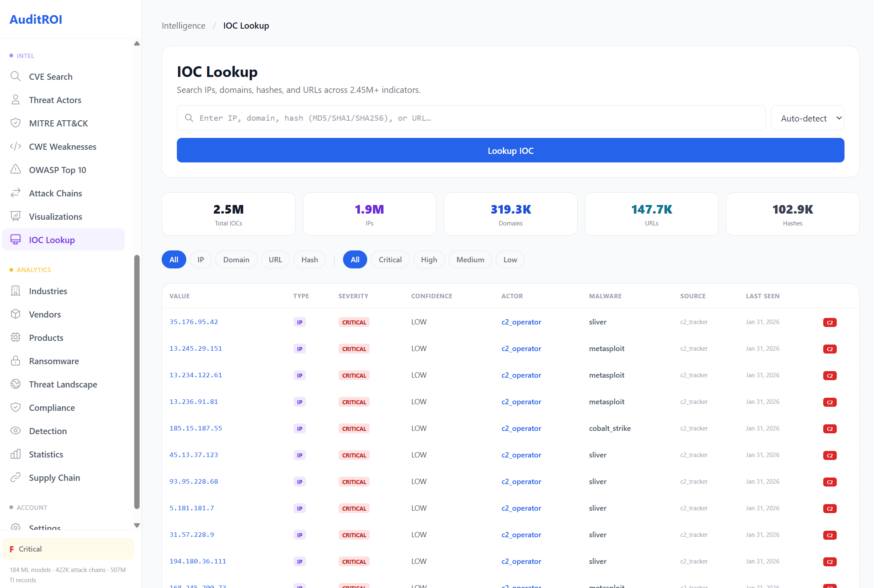Viewport: 874px width, 588px height.
Task: Open the Auto-detect type dropdown
Action: [807, 118]
